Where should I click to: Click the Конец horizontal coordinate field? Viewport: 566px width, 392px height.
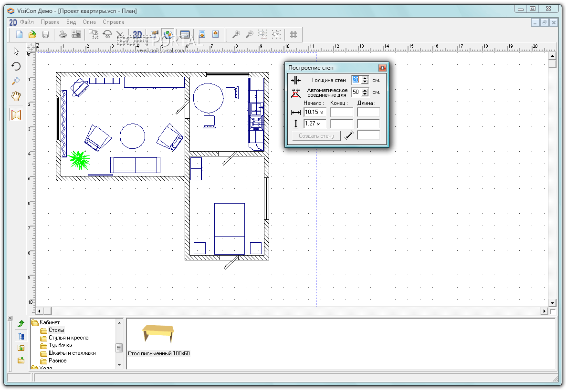tap(342, 112)
